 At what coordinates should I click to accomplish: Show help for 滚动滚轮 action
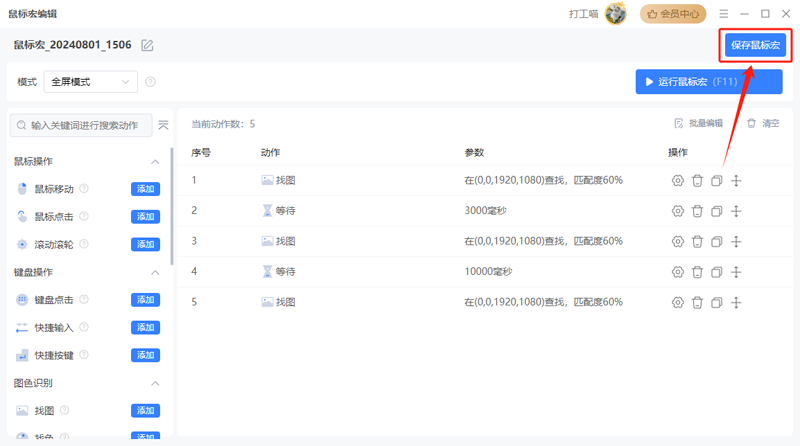point(84,244)
